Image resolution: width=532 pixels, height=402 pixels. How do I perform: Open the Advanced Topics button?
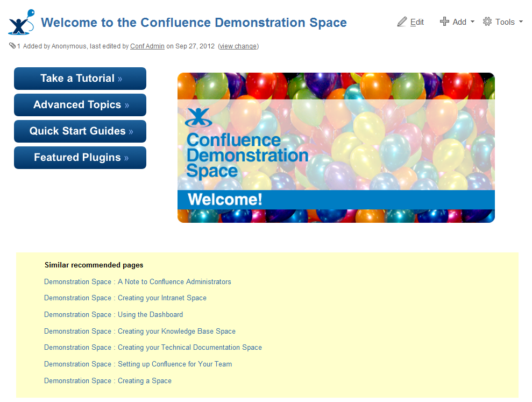pyautogui.click(x=80, y=105)
